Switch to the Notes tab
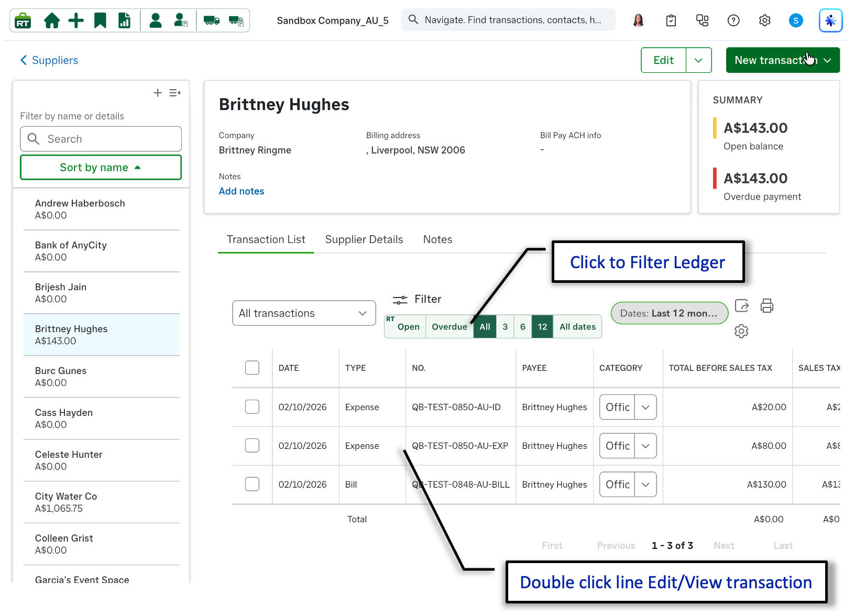Image resolution: width=854 pixels, height=616 pixels. pos(437,239)
